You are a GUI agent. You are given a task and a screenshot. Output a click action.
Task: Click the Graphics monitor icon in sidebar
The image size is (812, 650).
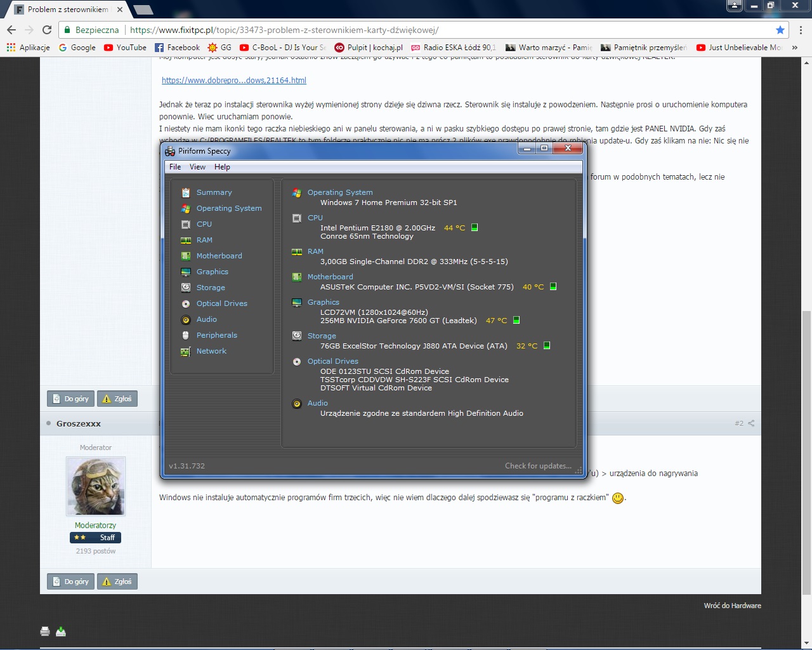coord(186,272)
